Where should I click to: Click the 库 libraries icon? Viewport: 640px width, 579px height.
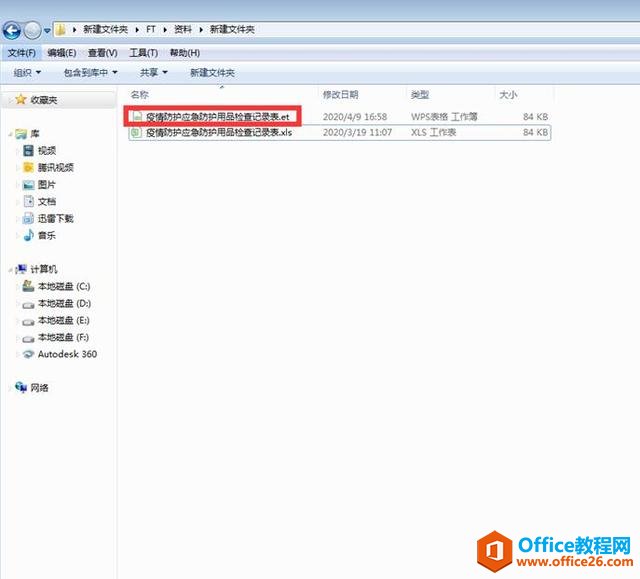pyautogui.click(x=21, y=133)
